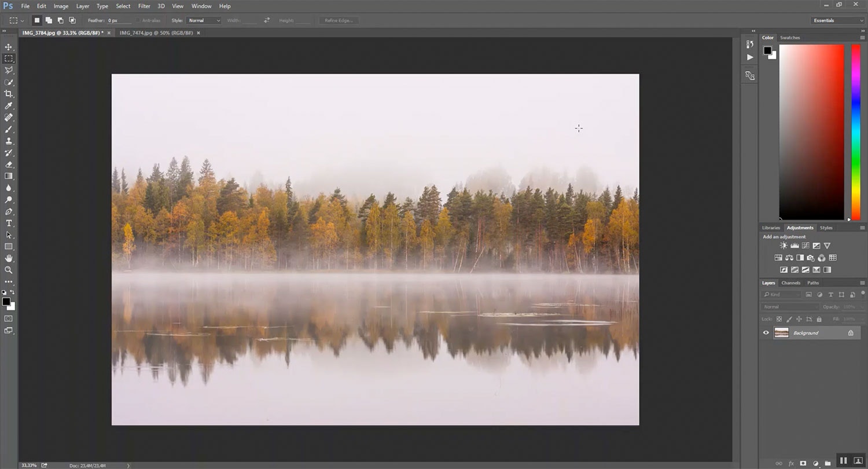Select the Eyedropper tool
Viewport: 868px width, 469px height.
coord(9,106)
